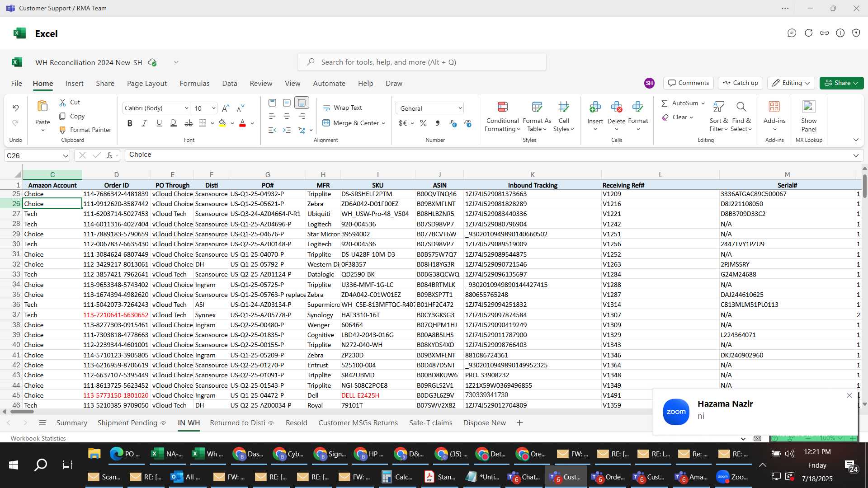
Task: Open Cell Styles gallery icon
Action: coord(563,107)
